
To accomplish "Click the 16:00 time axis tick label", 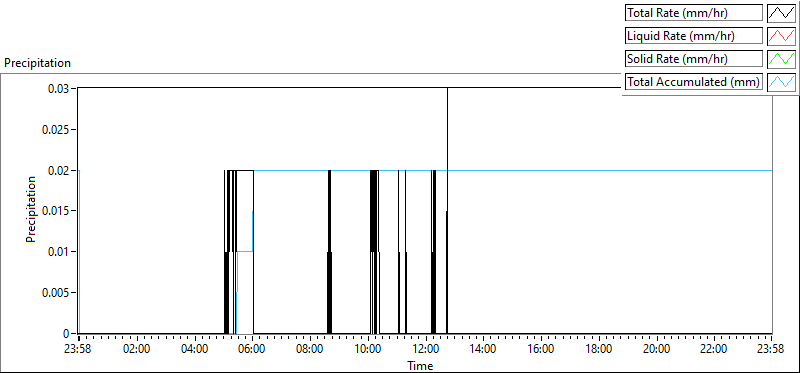I will click(541, 350).
